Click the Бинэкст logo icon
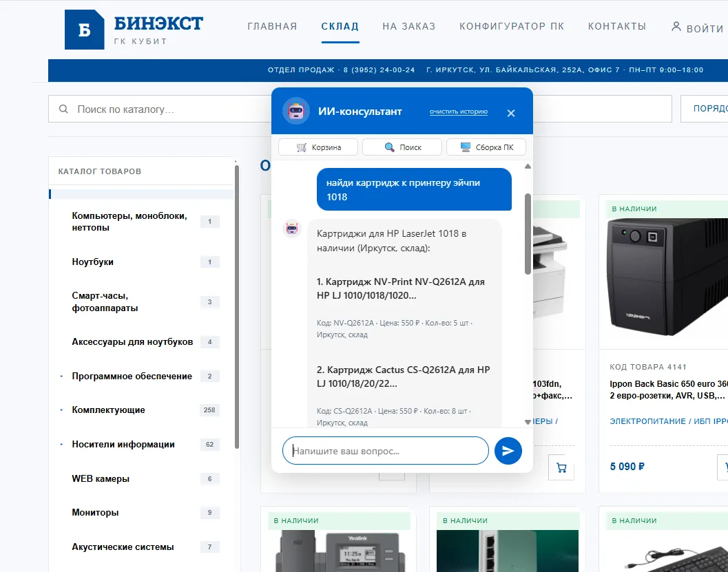This screenshot has height=572, width=728. click(x=85, y=30)
